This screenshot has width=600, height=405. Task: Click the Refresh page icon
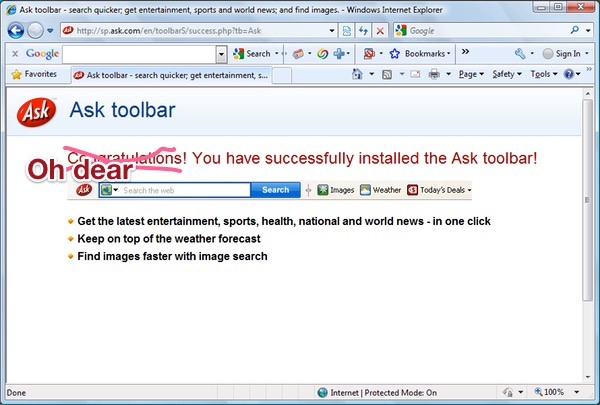click(361, 31)
